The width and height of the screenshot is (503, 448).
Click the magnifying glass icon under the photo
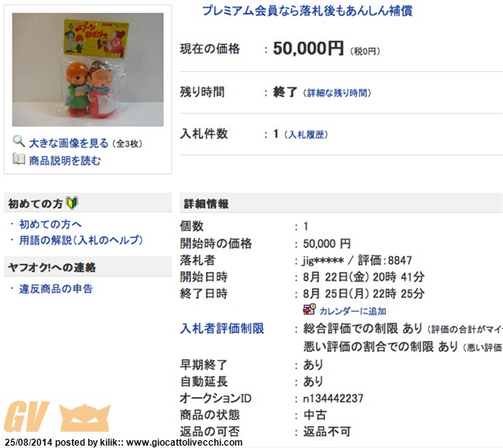coord(19,142)
